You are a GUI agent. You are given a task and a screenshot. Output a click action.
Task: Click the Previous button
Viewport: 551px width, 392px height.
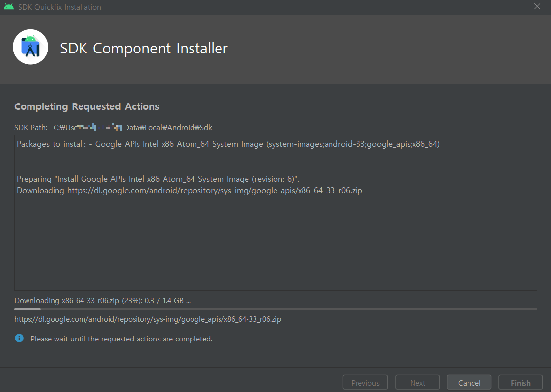[x=365, y=383]
